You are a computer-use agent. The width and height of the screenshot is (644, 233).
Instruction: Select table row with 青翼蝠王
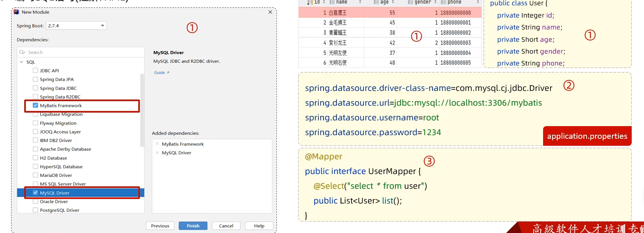click(x=390, y=33)
